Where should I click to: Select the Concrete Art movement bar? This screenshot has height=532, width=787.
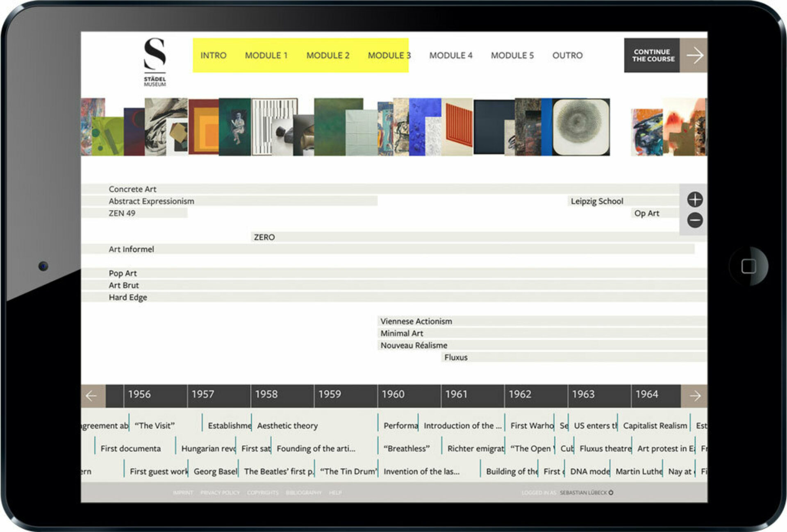point(380,189)
